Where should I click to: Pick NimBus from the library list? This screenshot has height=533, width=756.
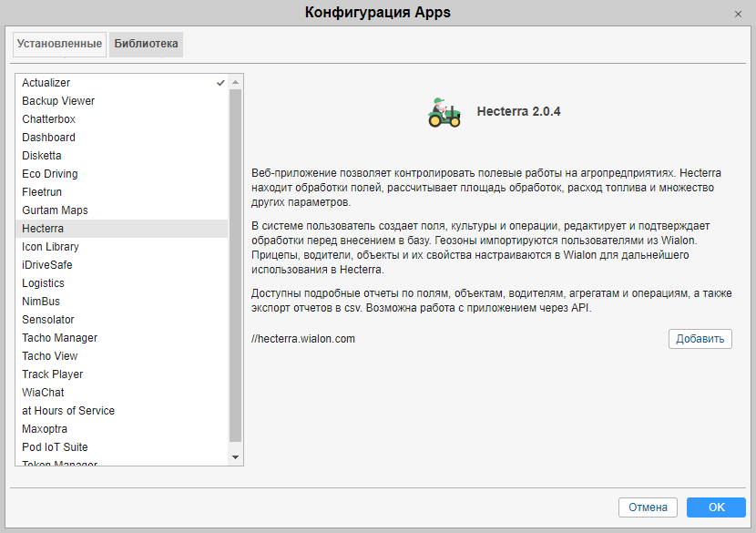click(121, 302)
